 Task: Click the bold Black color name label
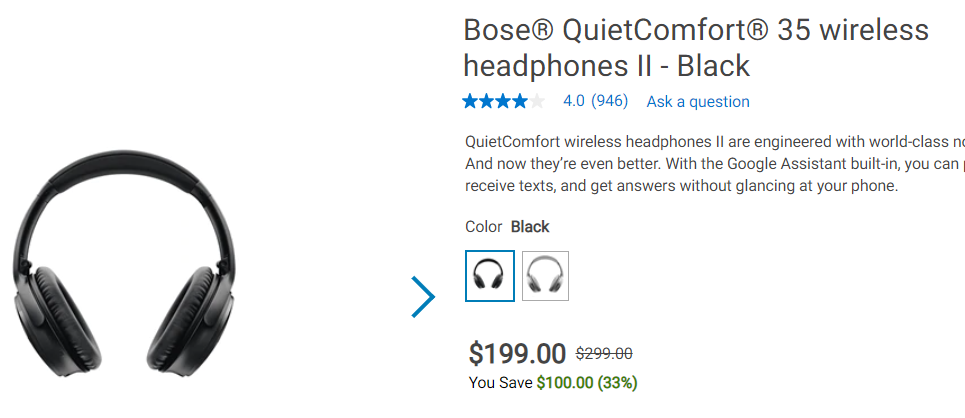coord(530,227)
